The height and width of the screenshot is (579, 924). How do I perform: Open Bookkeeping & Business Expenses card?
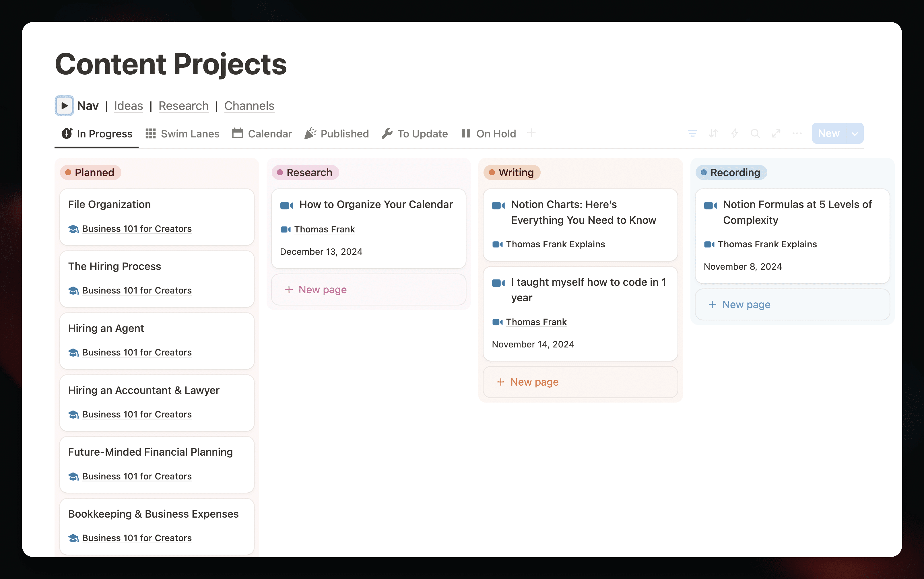(157, 526)
